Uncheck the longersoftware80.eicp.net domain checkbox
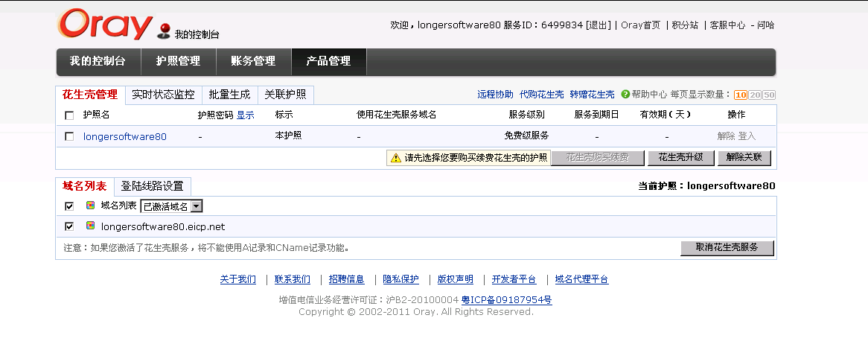 pyautogui.click(x=69, y=226)
